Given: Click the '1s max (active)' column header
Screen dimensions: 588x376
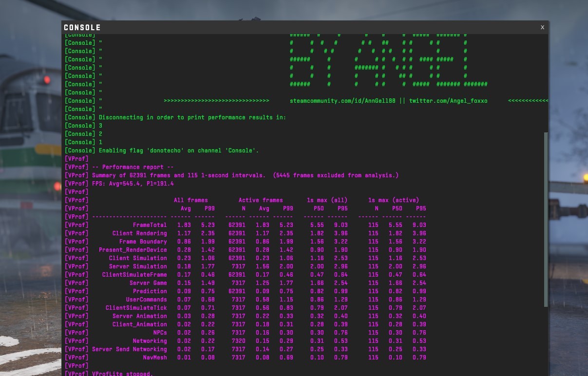Looking at the screenshot, I should click(x=394, y=200).
